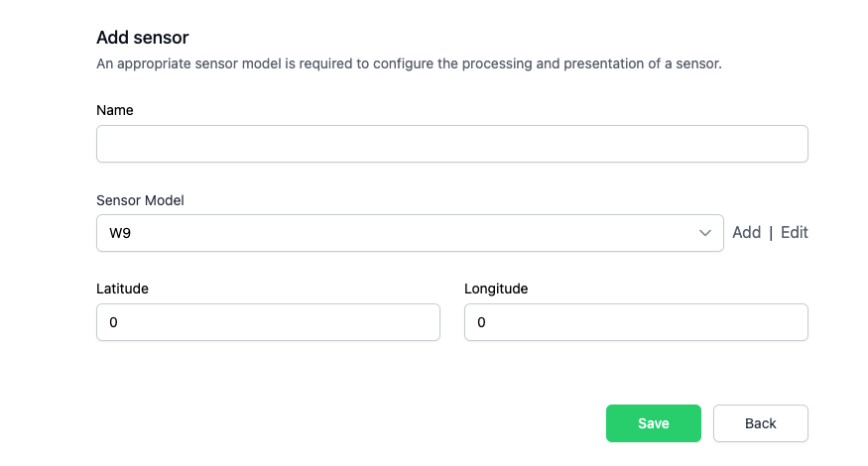Click the Sensor Model label
This screenshot has height=466, width=868.
(140, 199)
